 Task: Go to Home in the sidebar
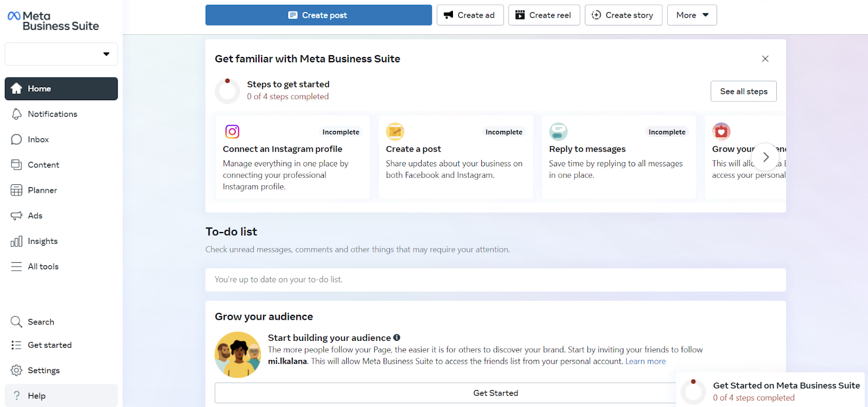point(61,89)
